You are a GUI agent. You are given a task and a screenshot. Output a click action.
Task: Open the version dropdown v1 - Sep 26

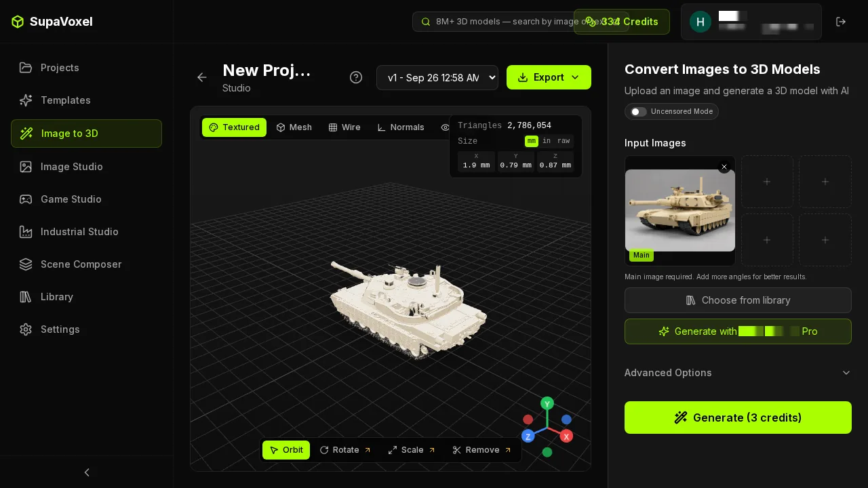pos(437,77)
